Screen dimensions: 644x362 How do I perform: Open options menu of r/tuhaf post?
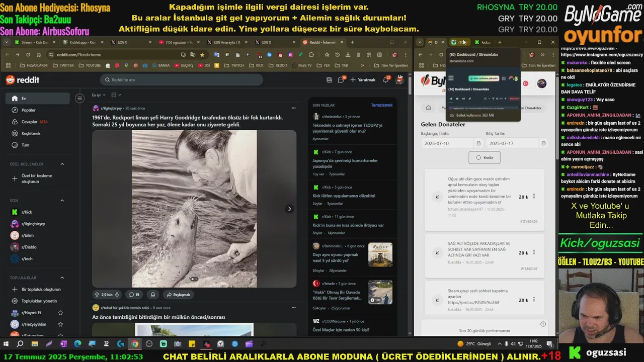click(294, 308)
